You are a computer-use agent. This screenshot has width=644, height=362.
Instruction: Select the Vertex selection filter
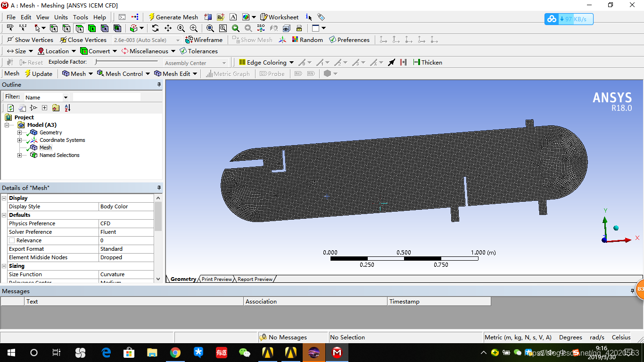[x=53, y=28]
